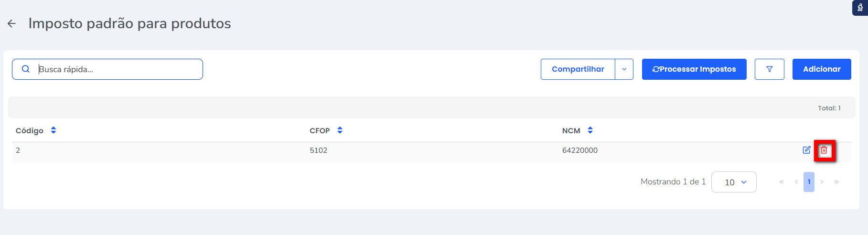Open the page size dropdown showing 10
This screenshot has height=235, width=868.
pos(734,182)
